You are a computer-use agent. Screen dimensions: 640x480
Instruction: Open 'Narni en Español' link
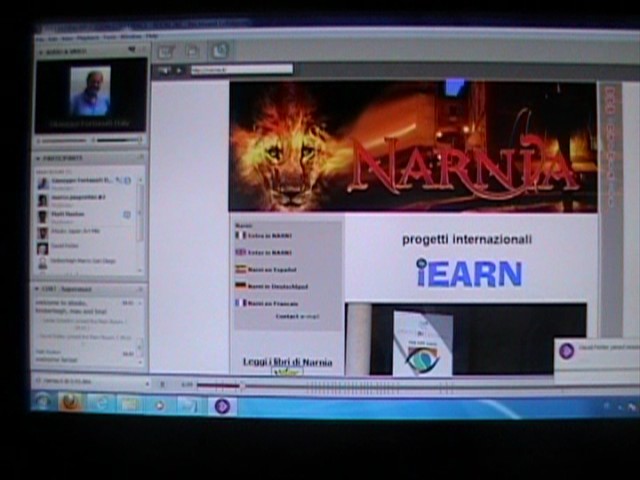coord(266,270)
